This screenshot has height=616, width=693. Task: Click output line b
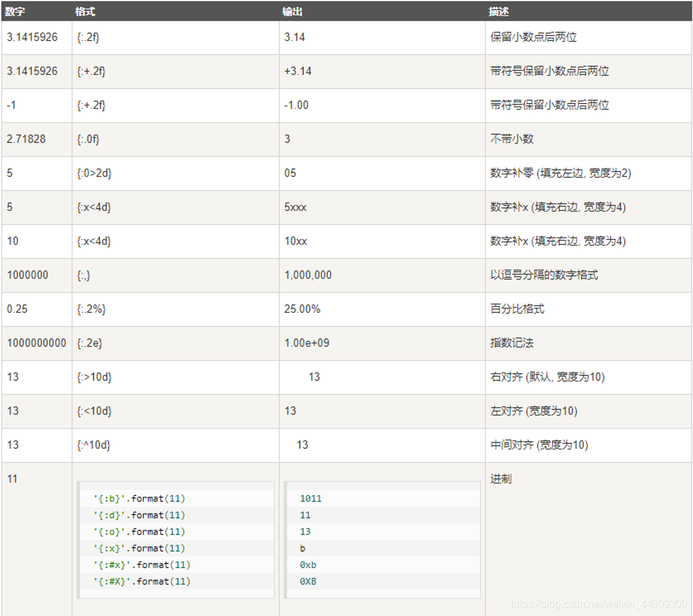pos(302,549)
